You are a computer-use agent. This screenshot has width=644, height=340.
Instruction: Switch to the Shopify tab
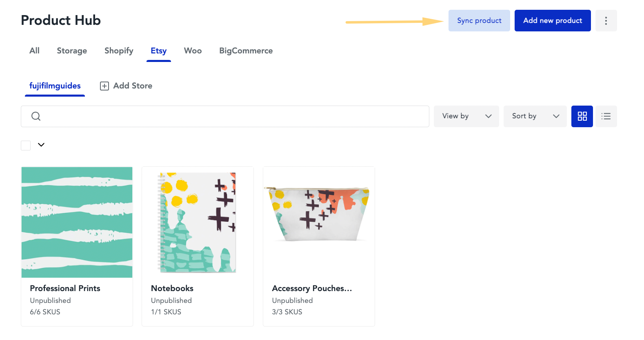point(119,51)
